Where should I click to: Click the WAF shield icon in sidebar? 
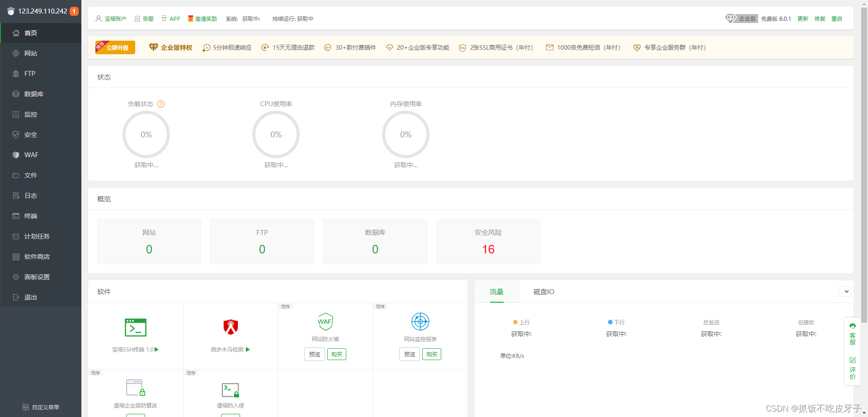click(x=16, y=155)
